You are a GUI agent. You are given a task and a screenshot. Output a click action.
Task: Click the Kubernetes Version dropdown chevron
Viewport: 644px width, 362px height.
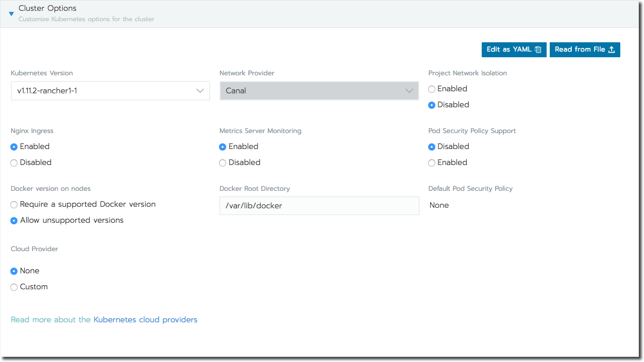click(200, 90)
